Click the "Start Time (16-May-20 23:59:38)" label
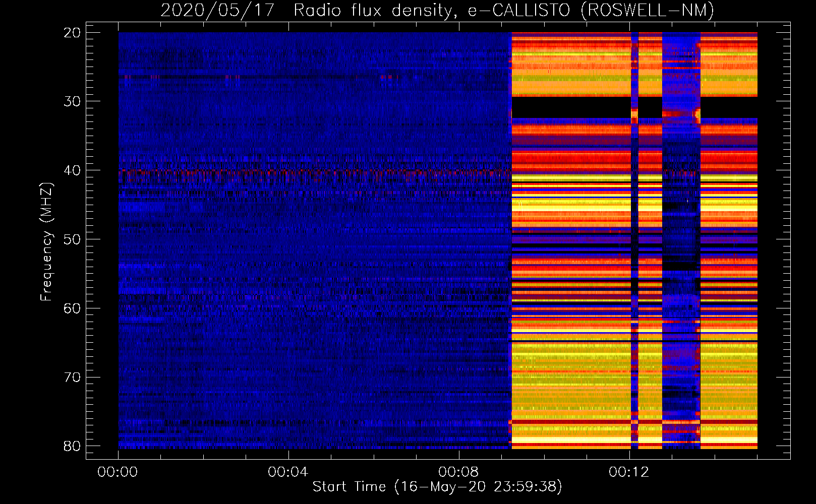816x504 pixels. tap(437, 487)
